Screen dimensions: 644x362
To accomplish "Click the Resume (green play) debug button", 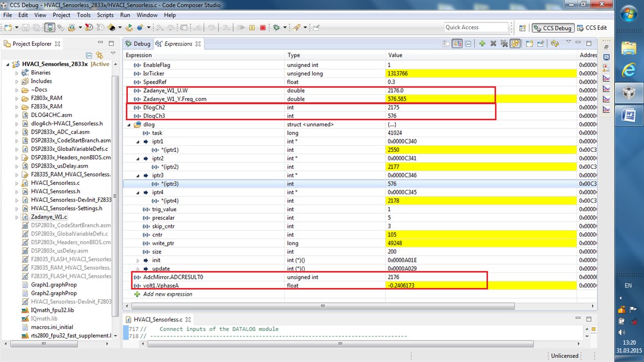I will coord(241,27).
